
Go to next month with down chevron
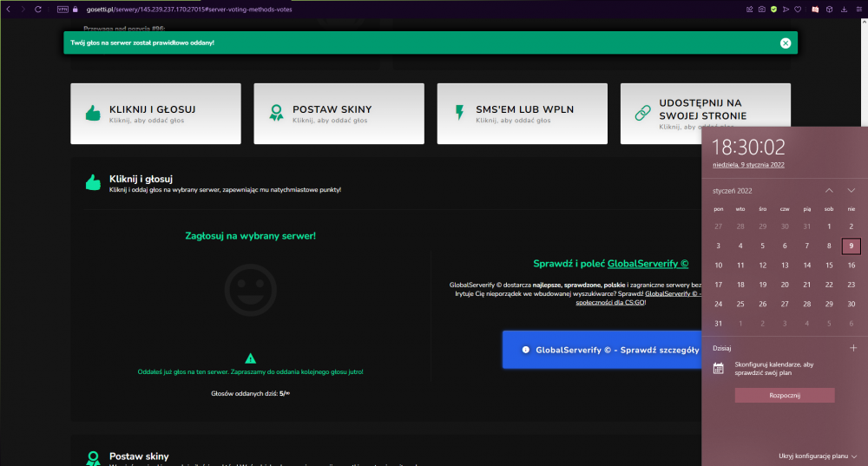[851, 190]
